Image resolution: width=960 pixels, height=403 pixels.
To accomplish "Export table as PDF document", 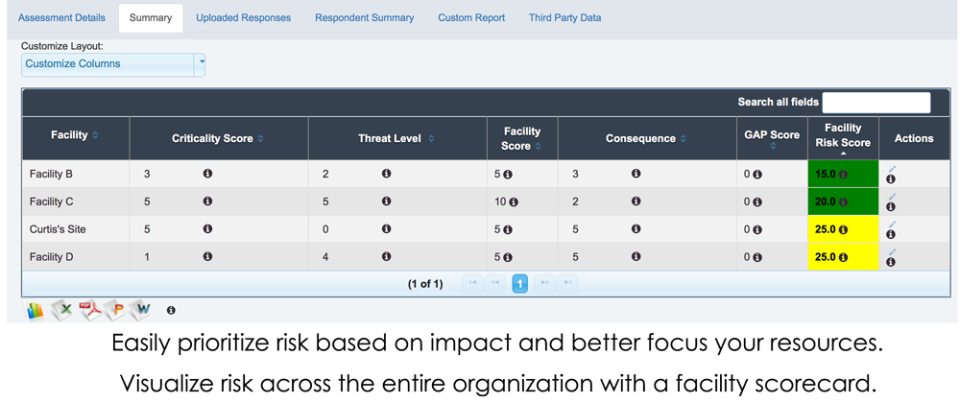I will 88,309.
